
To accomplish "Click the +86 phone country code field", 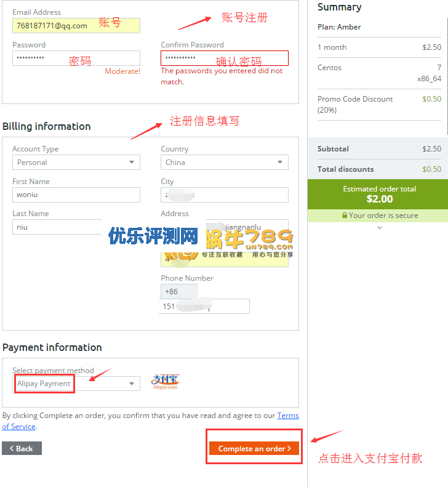I will (x=179, y=291).
